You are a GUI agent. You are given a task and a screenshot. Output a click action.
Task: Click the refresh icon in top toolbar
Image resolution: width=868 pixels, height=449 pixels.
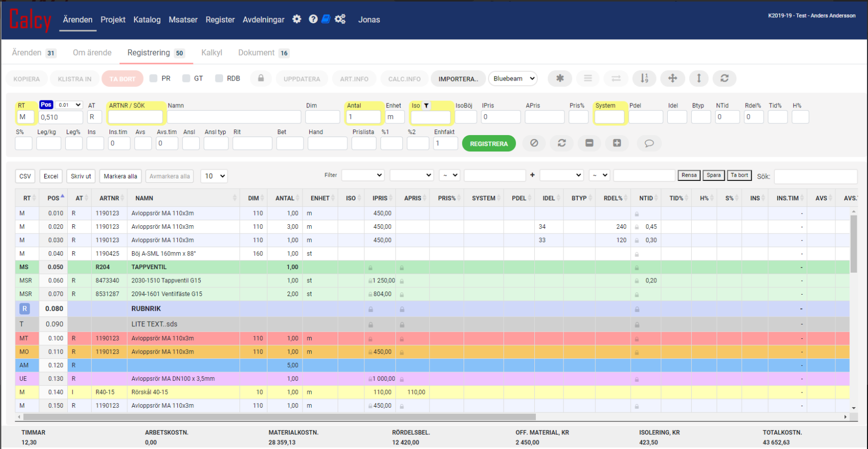click(x=724, y=78)
